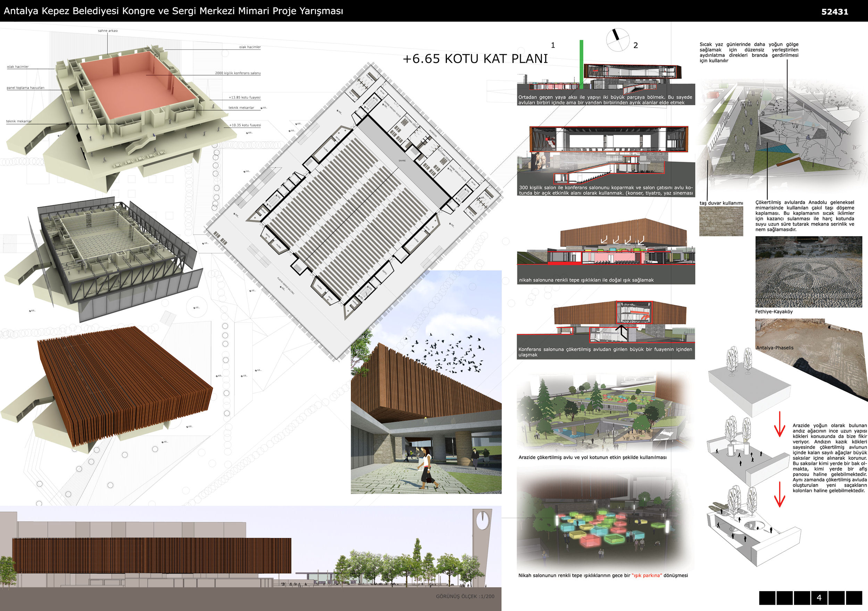Screen dimensions: 868x611
Task: Click the upper red downward arrow
Action: point(779,424)
